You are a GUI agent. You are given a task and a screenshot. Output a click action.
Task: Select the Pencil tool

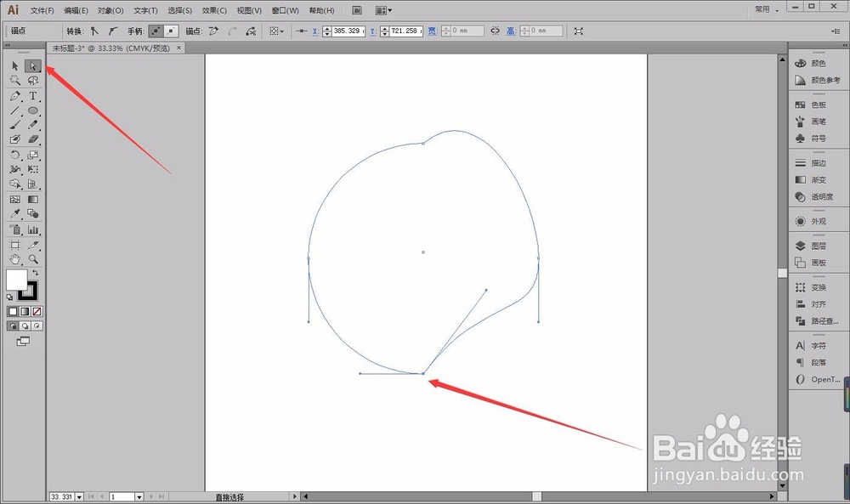(32, 125)
